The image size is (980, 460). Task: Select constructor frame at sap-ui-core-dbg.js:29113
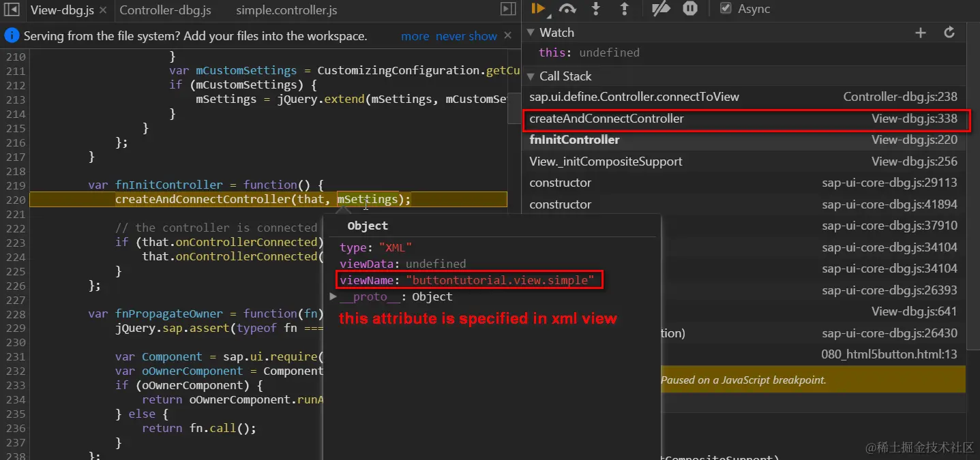click(743, 183)
